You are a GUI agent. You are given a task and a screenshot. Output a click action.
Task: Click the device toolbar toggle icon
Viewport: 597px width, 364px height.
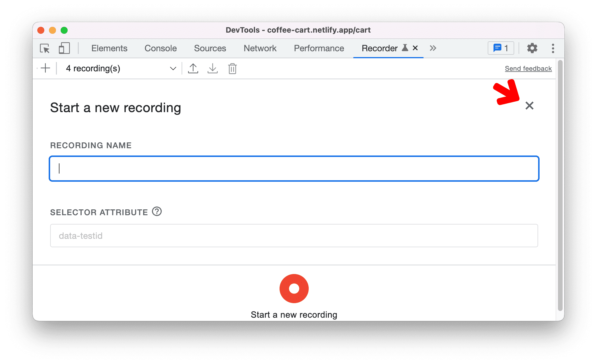[x=63, y=48]
